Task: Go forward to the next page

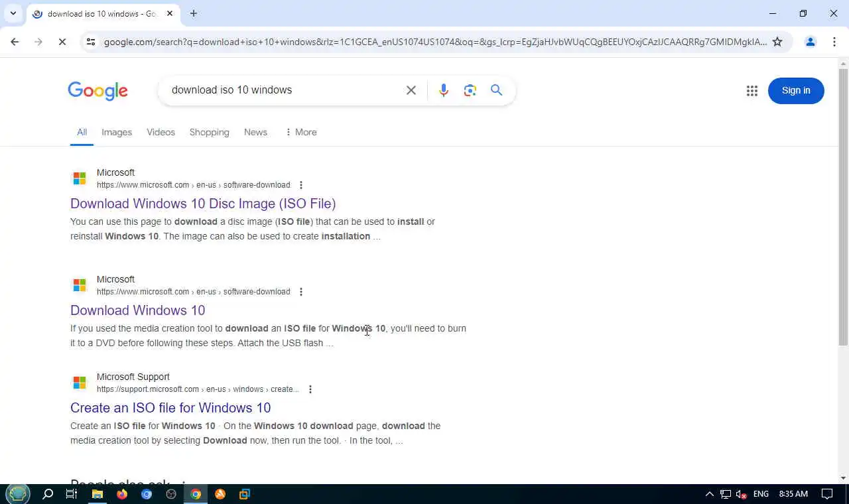Action: 38,42
